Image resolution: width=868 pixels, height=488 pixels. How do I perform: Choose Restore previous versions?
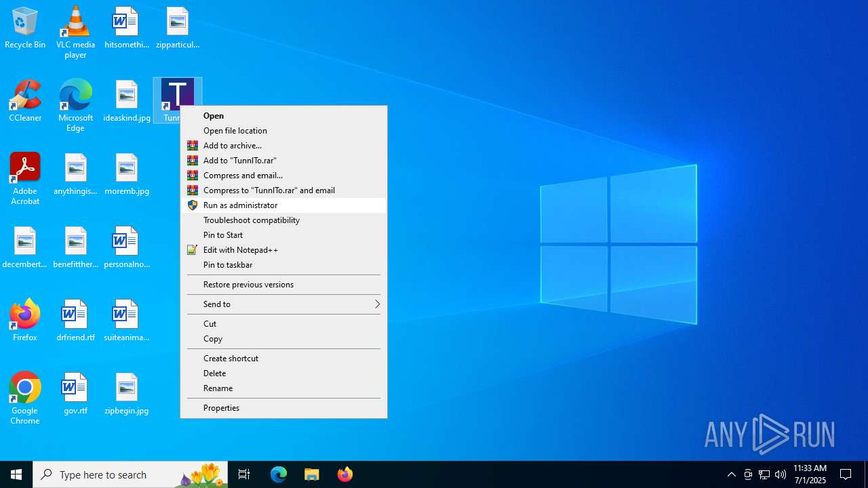click(283, 285)
